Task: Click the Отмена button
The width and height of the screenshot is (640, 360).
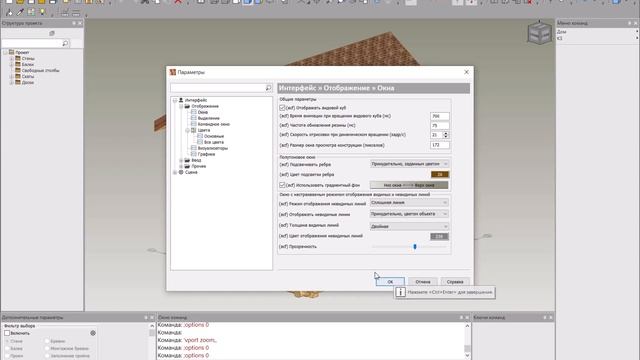Action: 423,282
